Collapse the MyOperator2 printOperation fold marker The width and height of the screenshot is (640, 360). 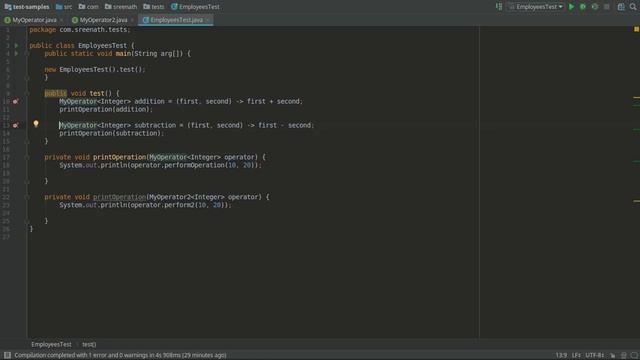pos(27,197)
